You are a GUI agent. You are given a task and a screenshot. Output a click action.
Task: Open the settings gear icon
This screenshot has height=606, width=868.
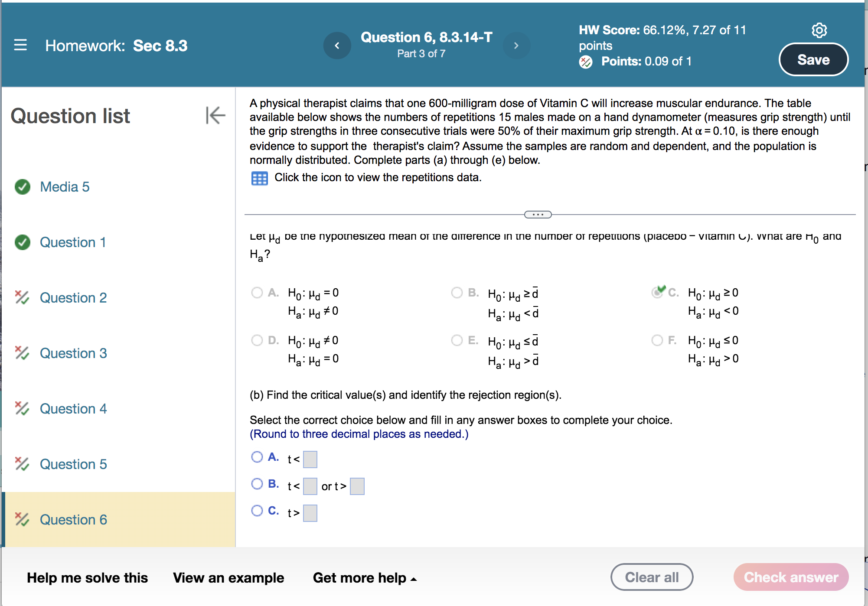tap(818, 30)
